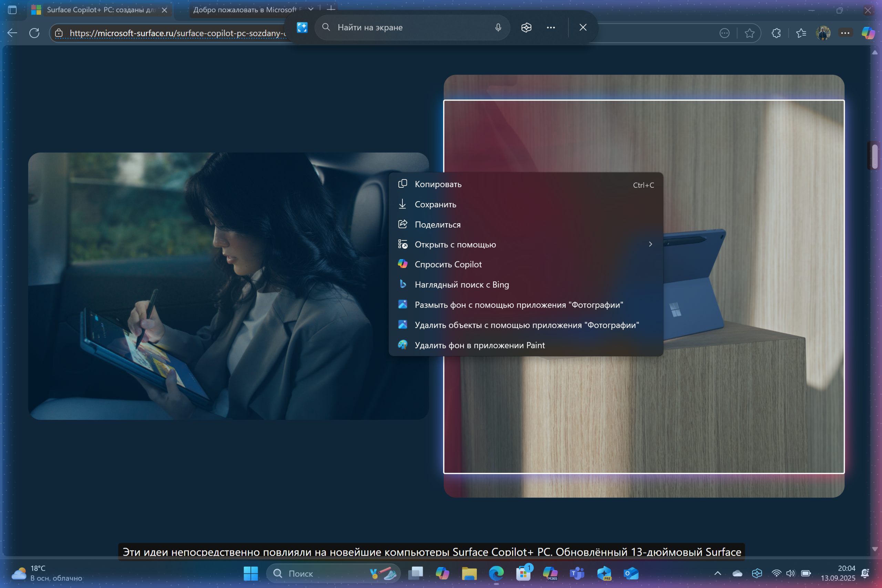This screenshot has height=588, width=882.
Task: Open clock showing 20:04 13.09.2025
Action: (838, 573)
